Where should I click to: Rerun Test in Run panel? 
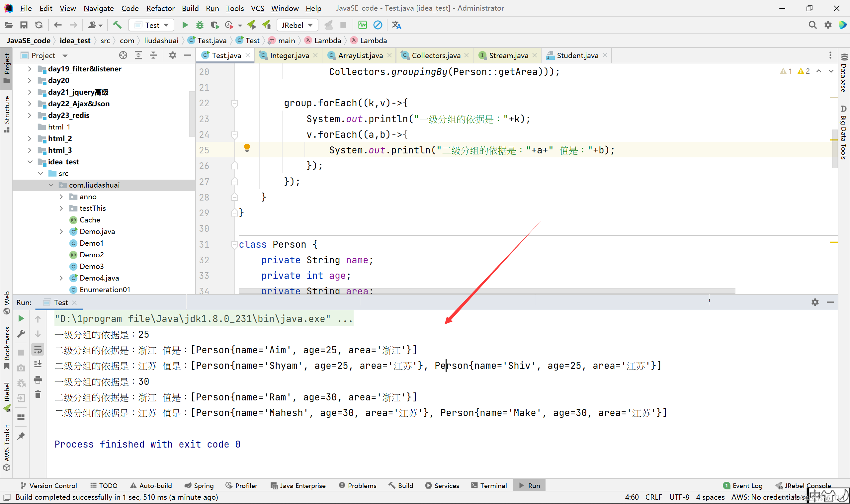point(21,318)
